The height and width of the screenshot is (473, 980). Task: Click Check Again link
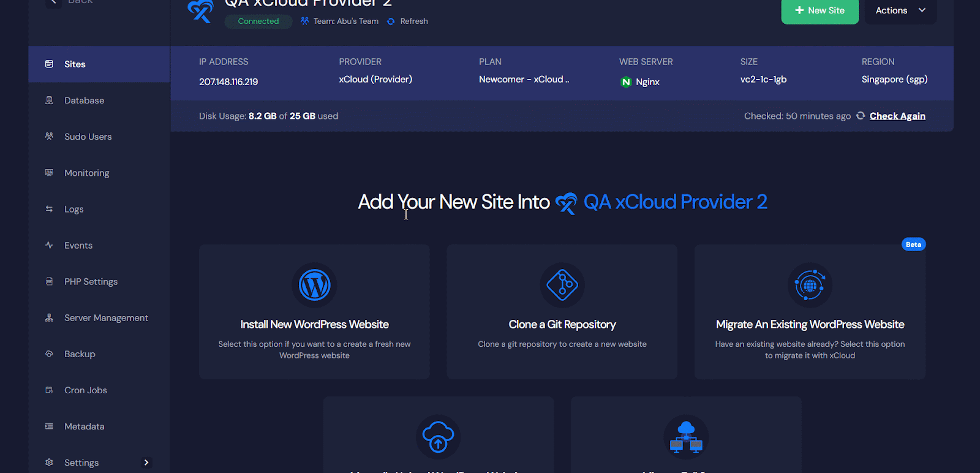[897, 116]
